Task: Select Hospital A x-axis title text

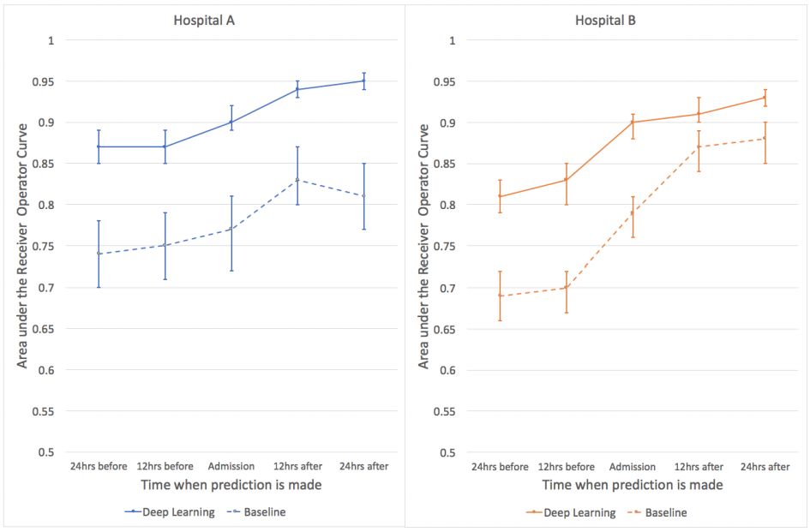Action: click(x=231, y=485)
